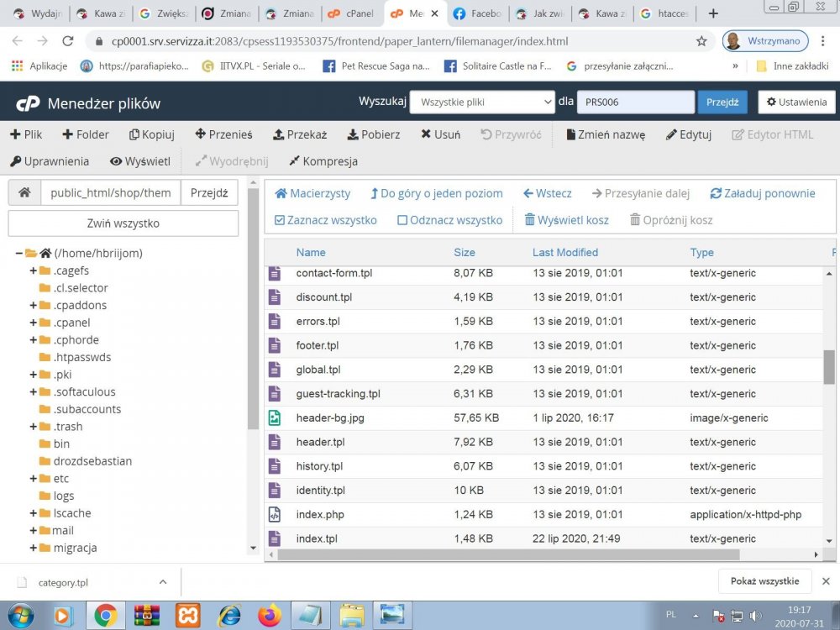Sort files by Size column

(465, 252)
